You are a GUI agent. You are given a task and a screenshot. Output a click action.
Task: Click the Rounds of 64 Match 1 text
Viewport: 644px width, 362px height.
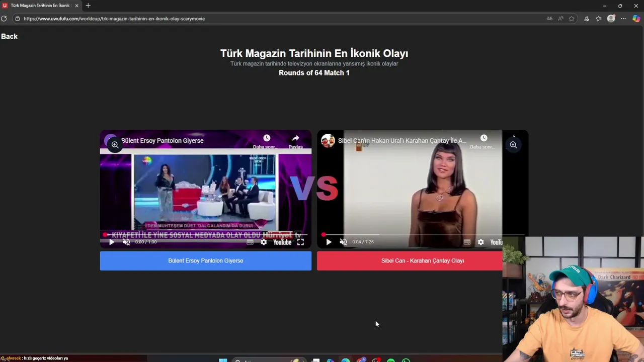pos(314,73)
